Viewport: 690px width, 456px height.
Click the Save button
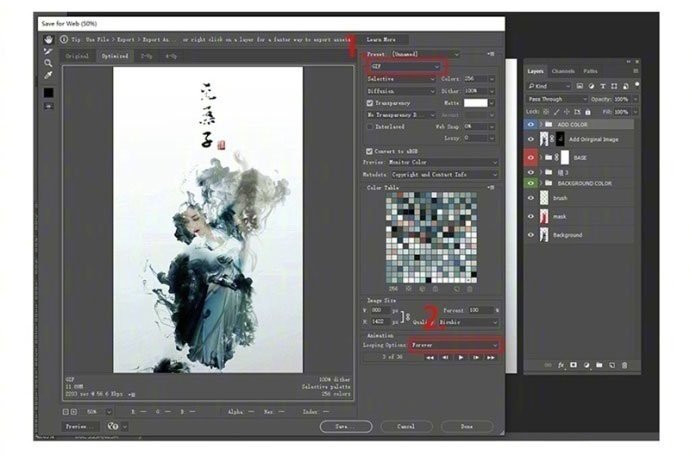click(346, 426)
